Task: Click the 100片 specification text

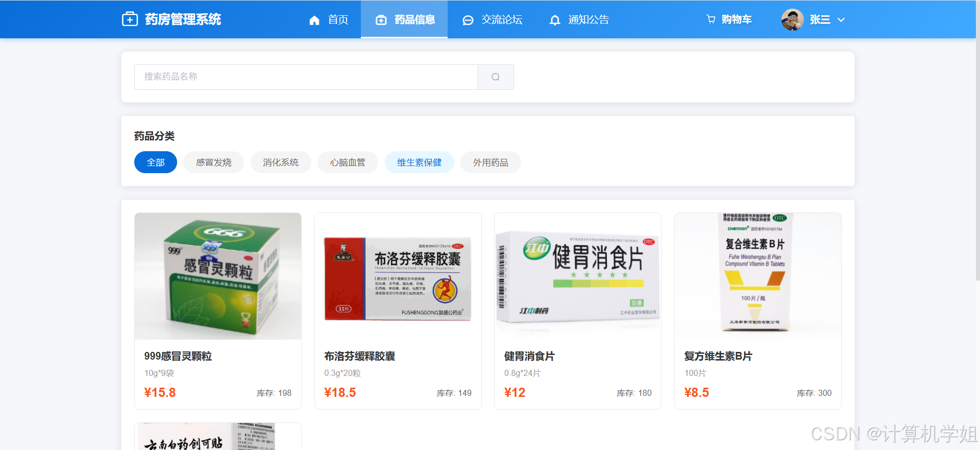Action: pos(695,373)
